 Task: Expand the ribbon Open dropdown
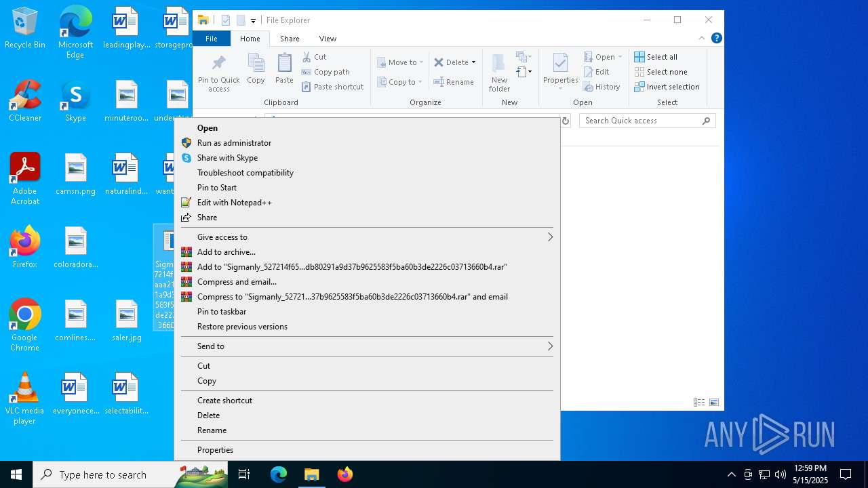(620, 57)
